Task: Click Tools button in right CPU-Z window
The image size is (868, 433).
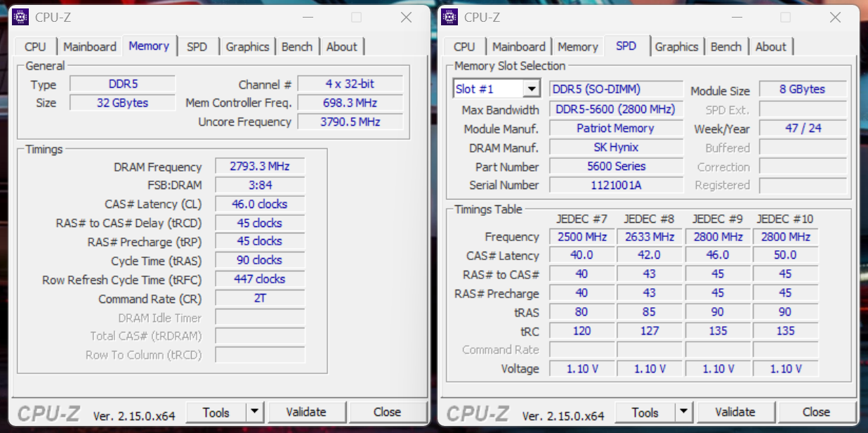Action: 645,413
